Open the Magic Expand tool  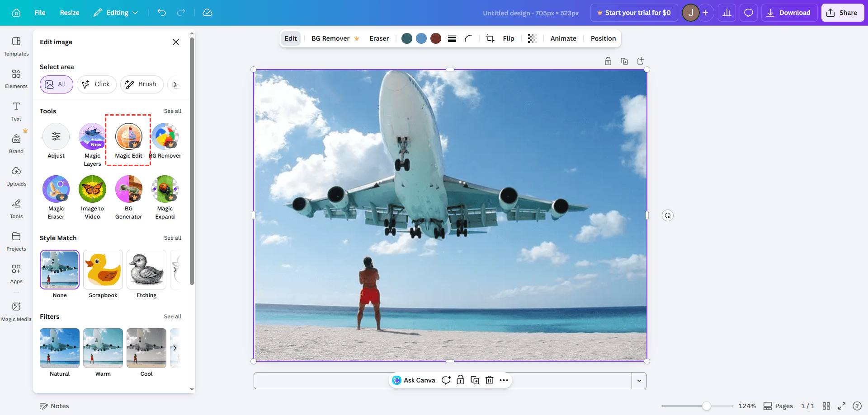[165, 189]
